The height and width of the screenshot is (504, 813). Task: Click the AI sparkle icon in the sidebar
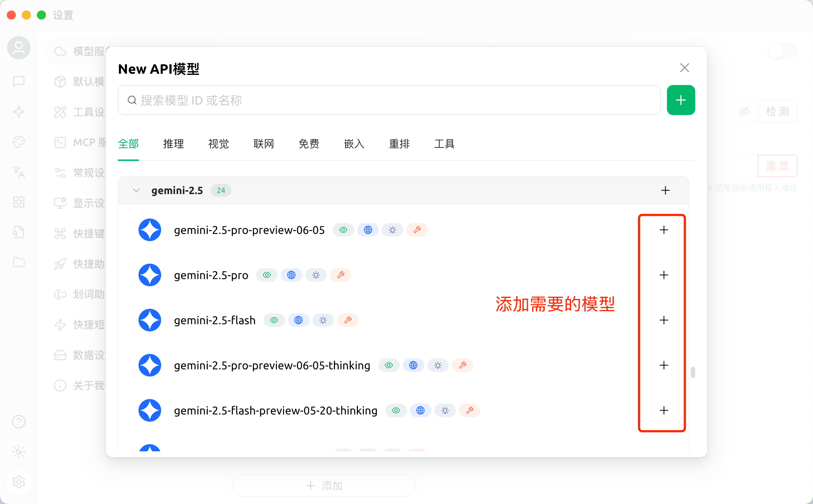19,112
